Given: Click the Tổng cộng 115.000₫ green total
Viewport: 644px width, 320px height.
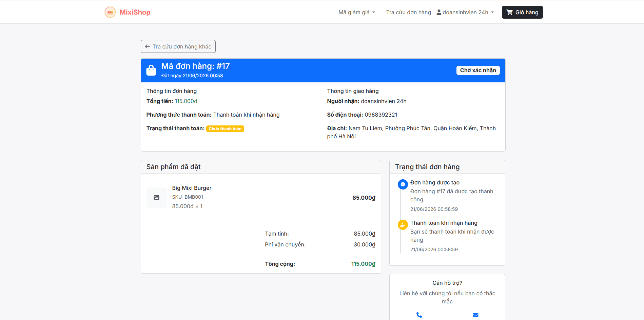Looking at the screenshot, I should tap(363, 264).
